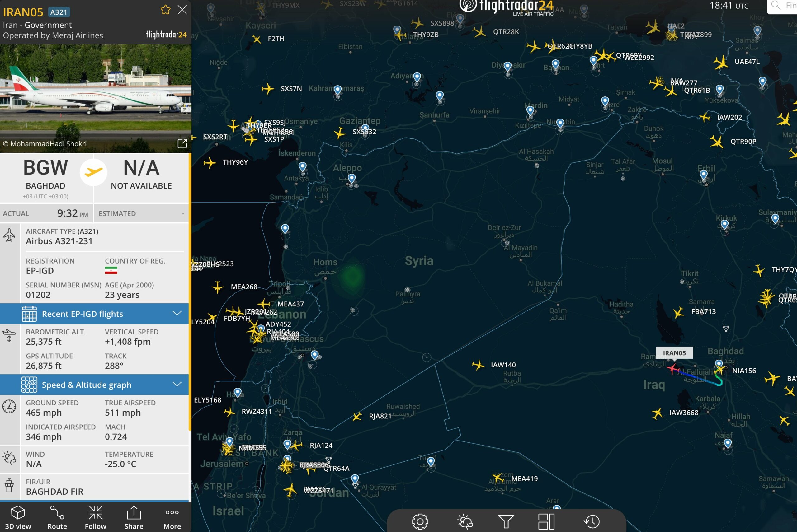The image size is (797, 532).
Task: Click the Diyarbakir airport pin
Action: pyautogui.click(x=507, y=67)
